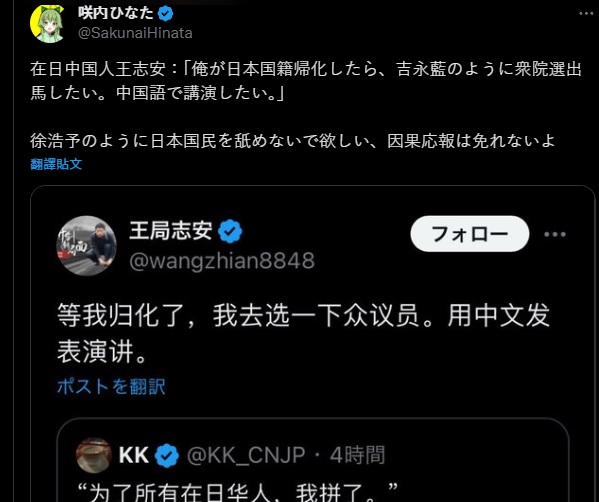This screenshot has height=502, width=599.
Task: Open more options on quoted 王局志安 post
Action: 555,234
